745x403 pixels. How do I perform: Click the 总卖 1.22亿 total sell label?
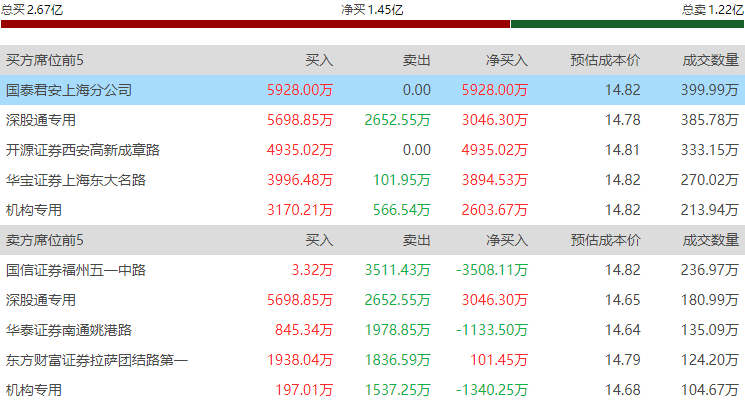click(713, 10)
